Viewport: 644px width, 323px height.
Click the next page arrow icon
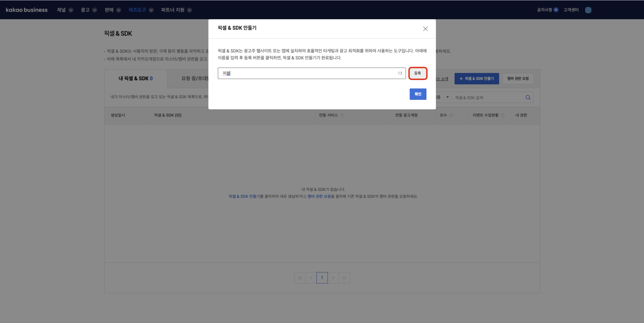point(334,278)
